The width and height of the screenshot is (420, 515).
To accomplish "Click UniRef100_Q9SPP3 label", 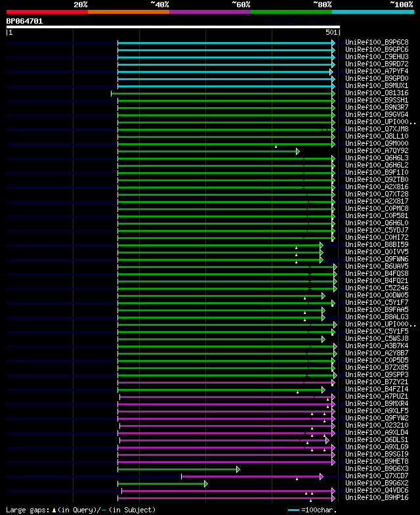I will click(x=377, y=374).
